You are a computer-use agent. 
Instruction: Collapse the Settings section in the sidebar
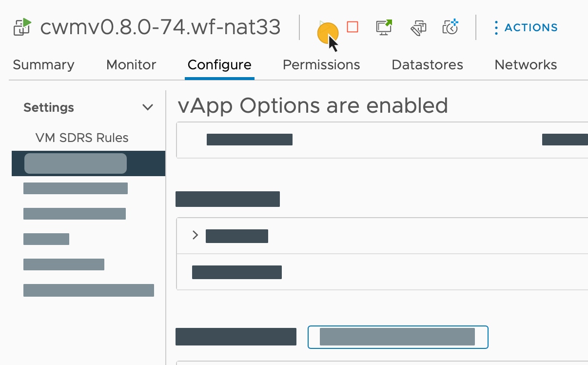(x=148, y=107)
